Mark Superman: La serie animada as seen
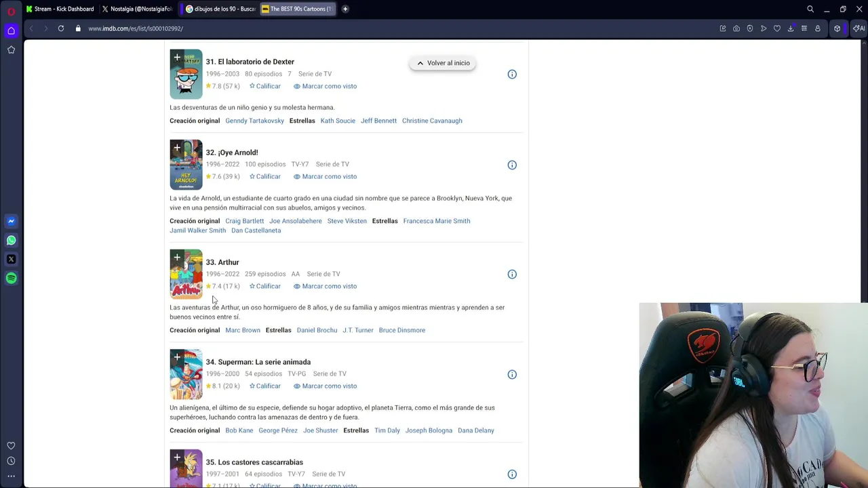Viewport: 868px width, 488px height. (325, 386)
